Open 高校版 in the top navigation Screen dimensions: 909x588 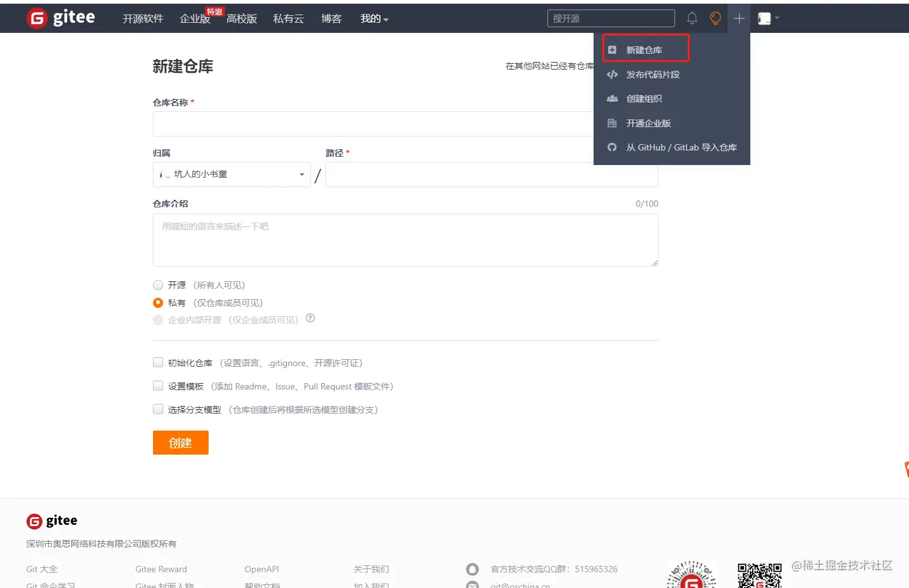[241, 19]
